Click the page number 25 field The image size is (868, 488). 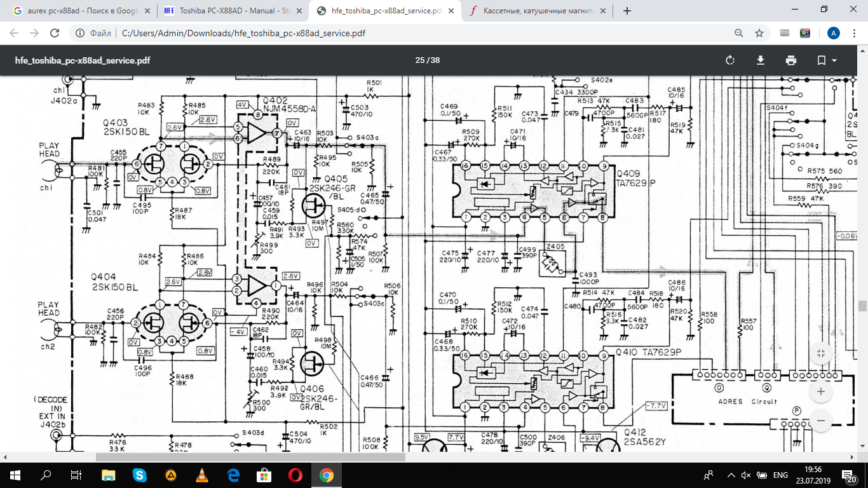click(x=420, y=60)
